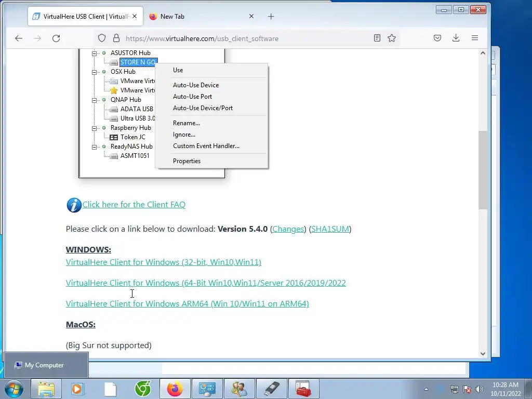Select the ADATA USB device row

coord(131,109)
